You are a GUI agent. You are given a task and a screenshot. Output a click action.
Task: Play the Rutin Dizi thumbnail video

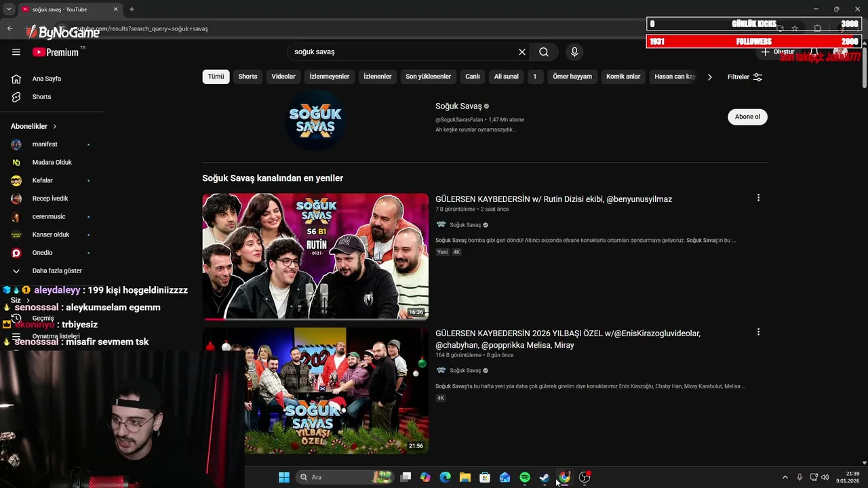pos(315,256)
